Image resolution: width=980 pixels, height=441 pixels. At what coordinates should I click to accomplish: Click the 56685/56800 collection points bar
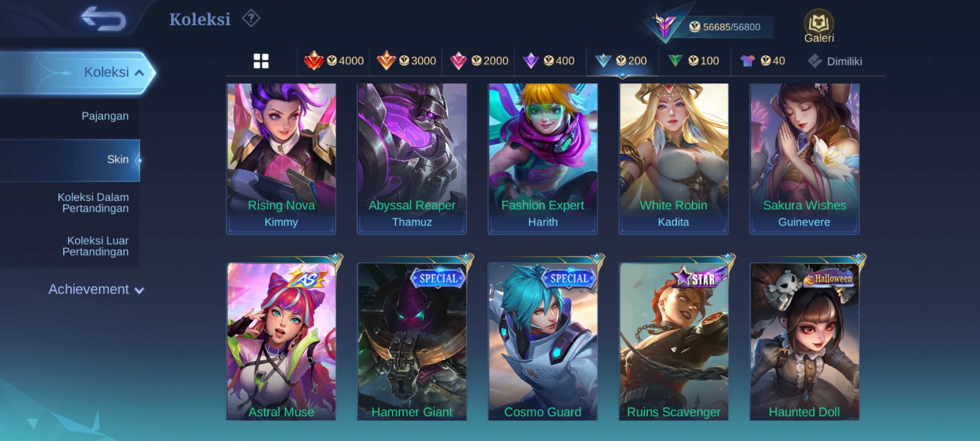(x=723, y=27)
